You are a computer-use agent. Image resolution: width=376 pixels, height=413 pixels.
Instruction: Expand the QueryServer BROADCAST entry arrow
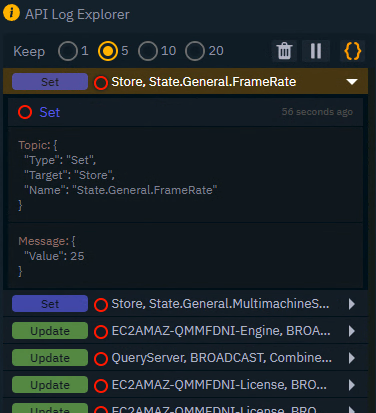pyautogui.click(x=351, y=358)
